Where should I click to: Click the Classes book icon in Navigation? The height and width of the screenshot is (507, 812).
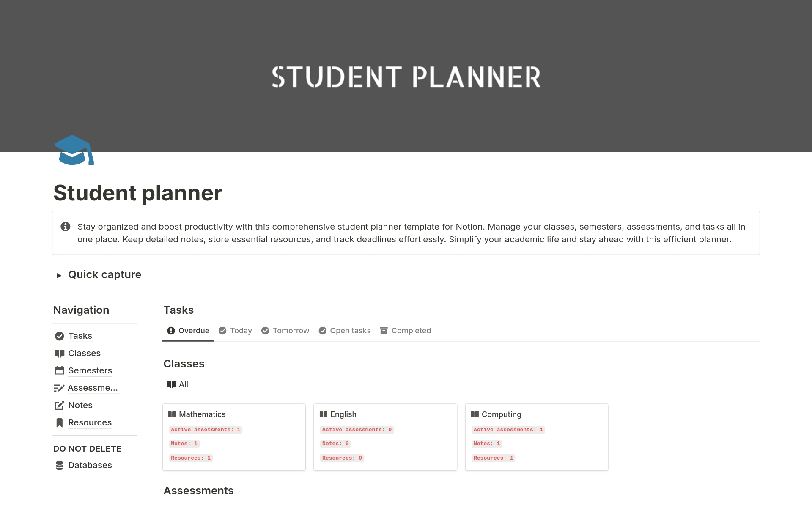60,354
